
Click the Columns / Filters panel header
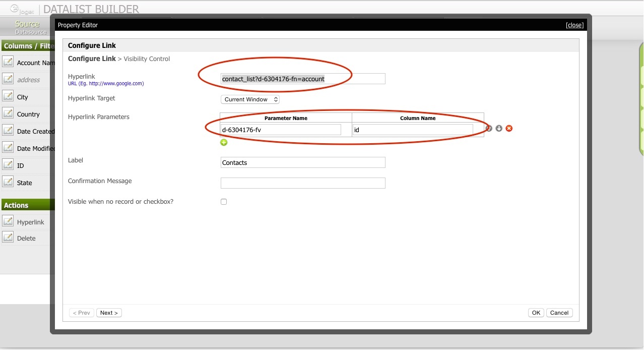pos(28,46)
